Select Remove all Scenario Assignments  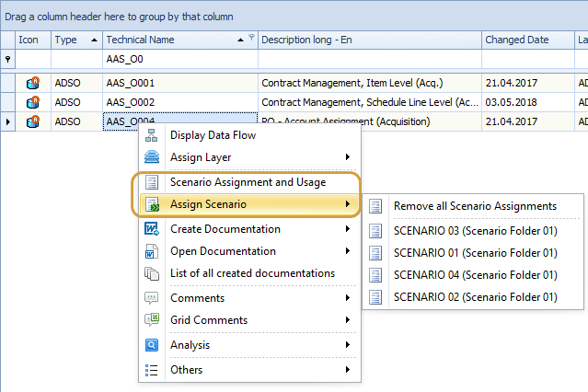pyautogui.click(x=474, y=206)
